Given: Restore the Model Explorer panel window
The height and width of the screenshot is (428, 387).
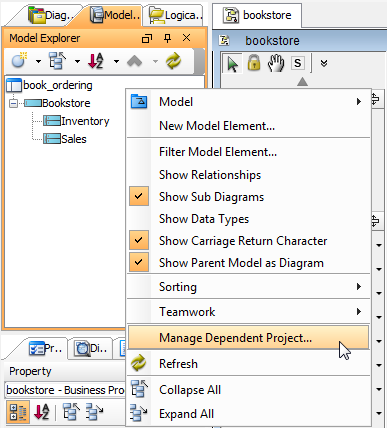Looking at the screenshot, I should 147,38.
